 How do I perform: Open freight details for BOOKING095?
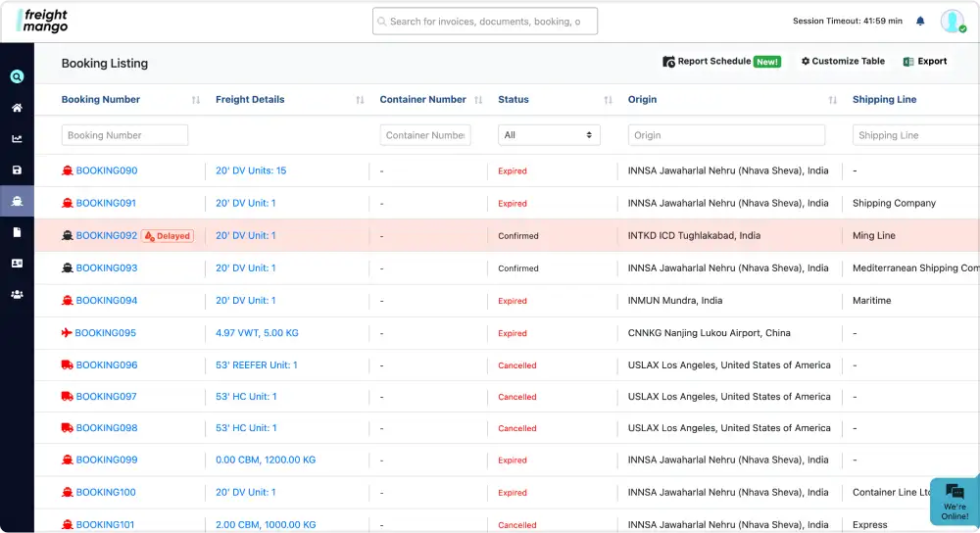pyautogui.click(x=257, y=333)
